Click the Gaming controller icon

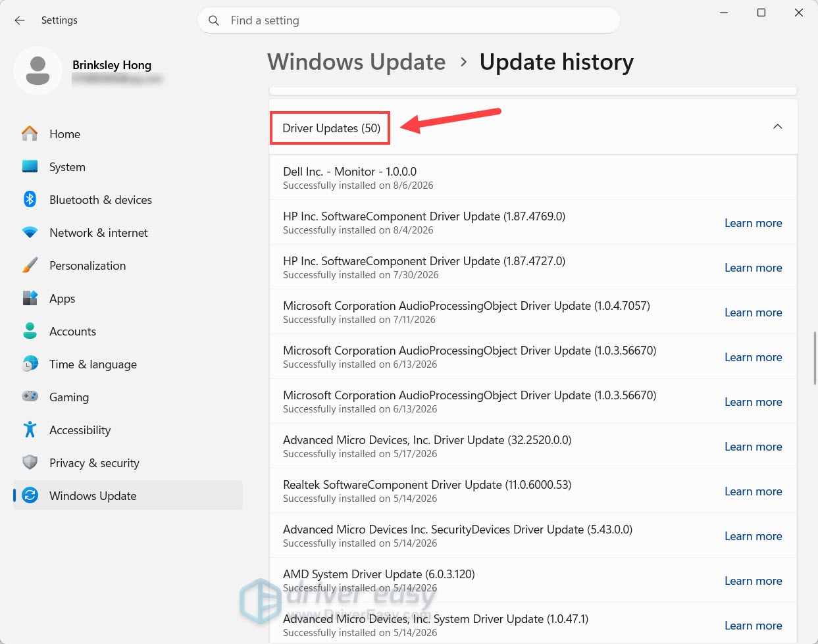point(30,397)
